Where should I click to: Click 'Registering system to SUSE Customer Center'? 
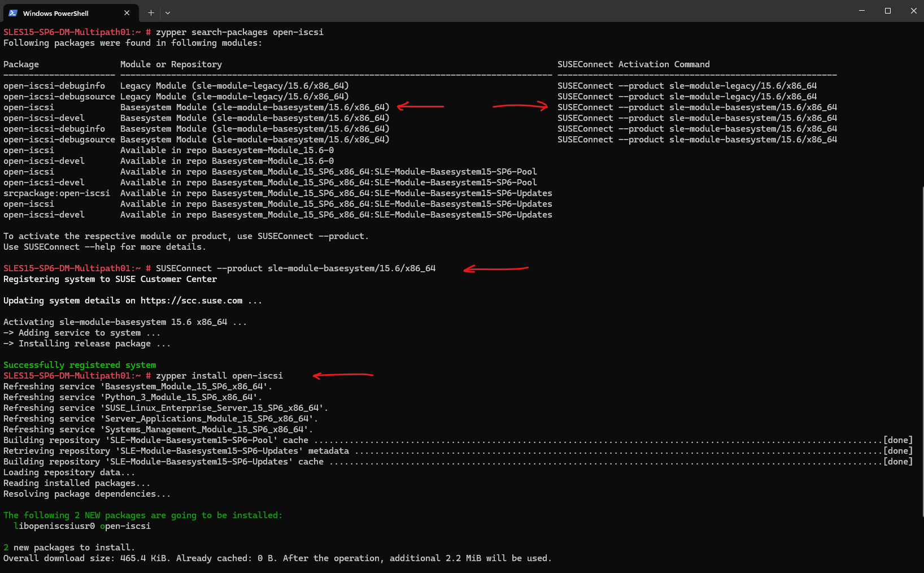(x=110, y=279)
